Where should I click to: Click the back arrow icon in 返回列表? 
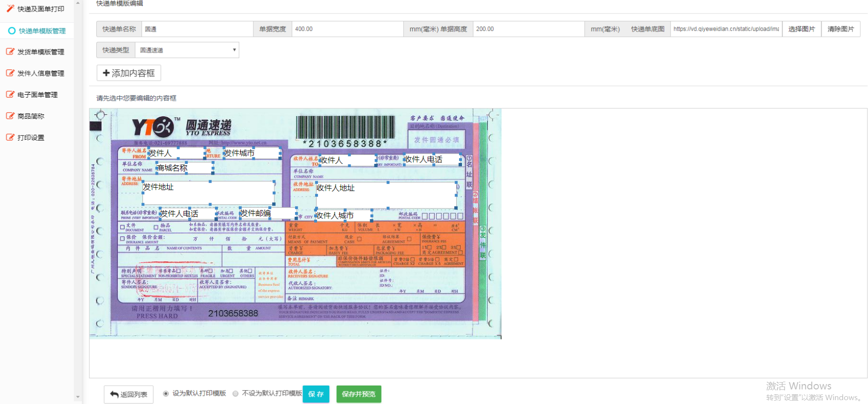coord(114,394)
